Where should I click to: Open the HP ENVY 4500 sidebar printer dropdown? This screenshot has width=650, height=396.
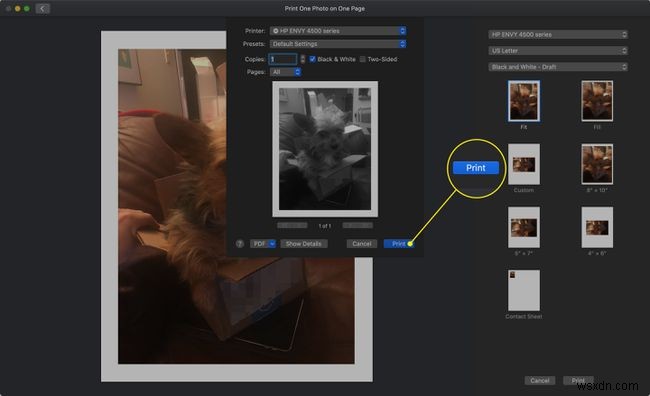tap(558, 34)
